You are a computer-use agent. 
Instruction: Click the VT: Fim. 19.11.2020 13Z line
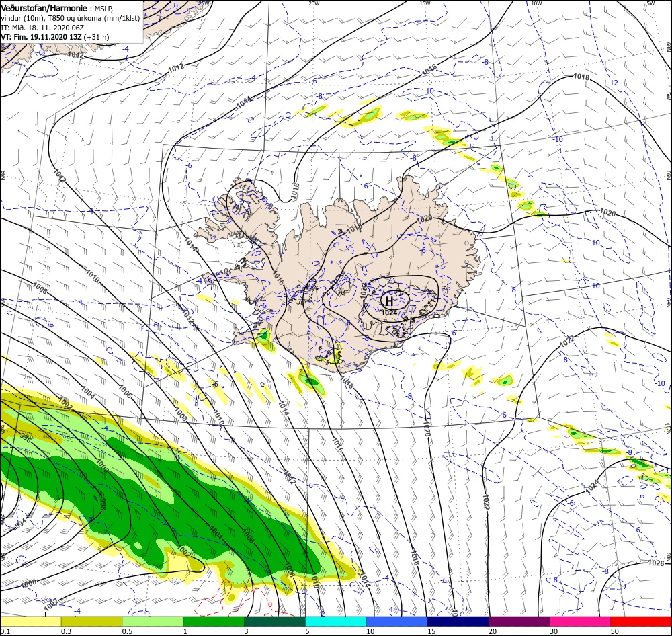(41, 37)
